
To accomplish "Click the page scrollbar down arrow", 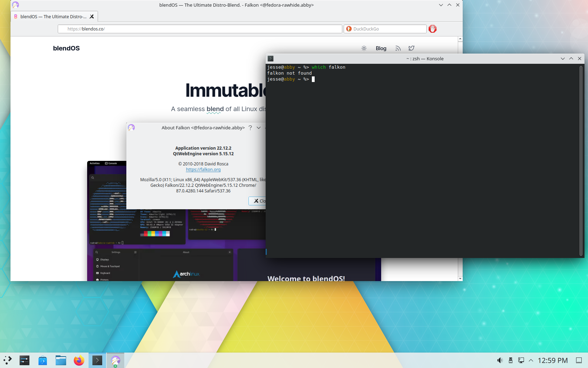I will 460,279.
